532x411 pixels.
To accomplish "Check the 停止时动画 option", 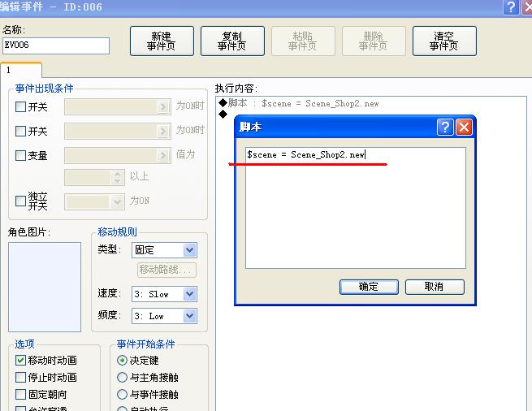I will [20, 377].
